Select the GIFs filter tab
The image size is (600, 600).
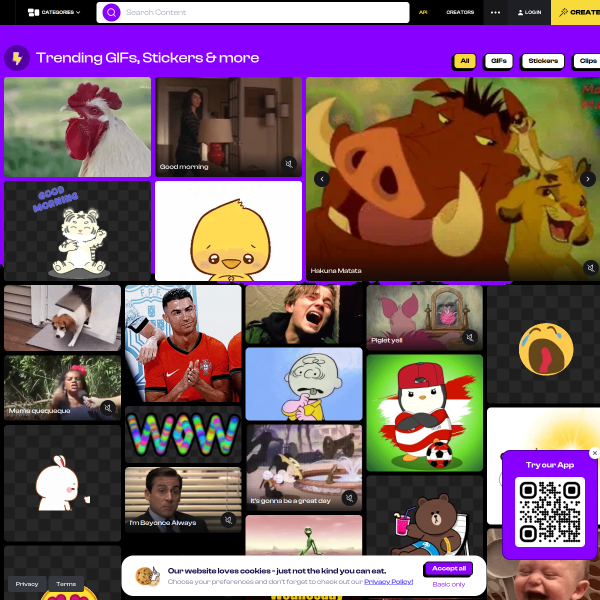[499, 61]
